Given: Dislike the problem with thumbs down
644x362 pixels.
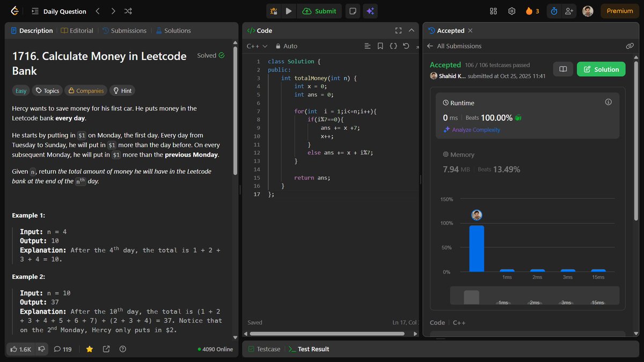Looking at the screenshot, I should pyautogui.click(x=41, y=349).
